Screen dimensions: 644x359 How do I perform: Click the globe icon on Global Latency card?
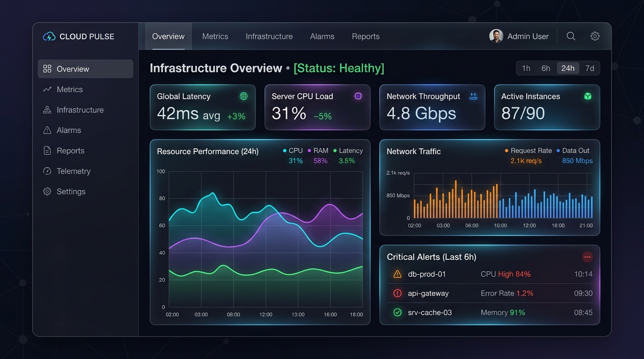[243, 96]
